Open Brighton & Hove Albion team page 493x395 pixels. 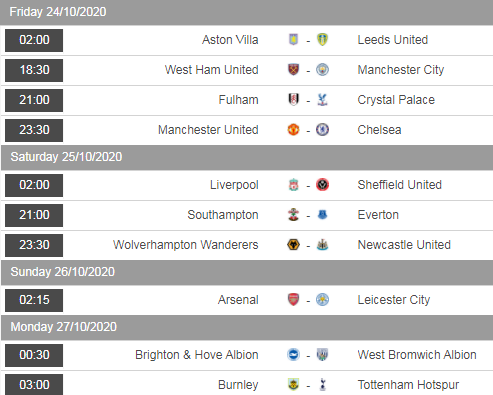(197, 355)
